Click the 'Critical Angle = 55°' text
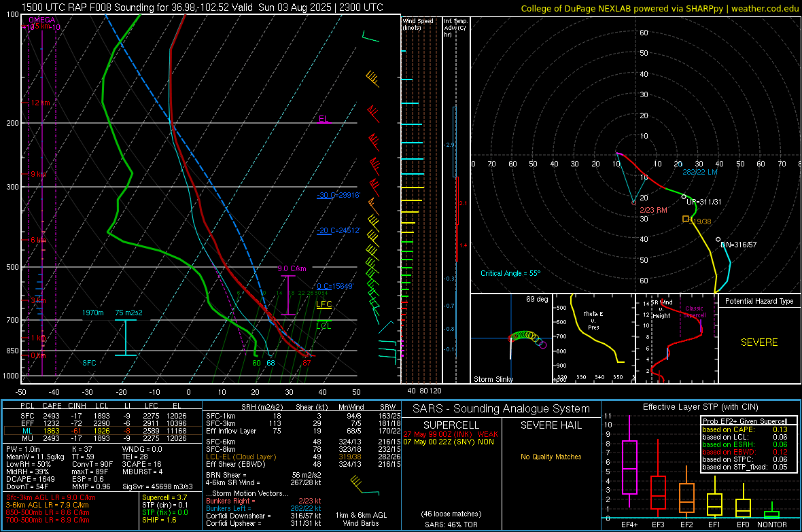Viewport: 802px width, 532px height. (x=510, y=273)
